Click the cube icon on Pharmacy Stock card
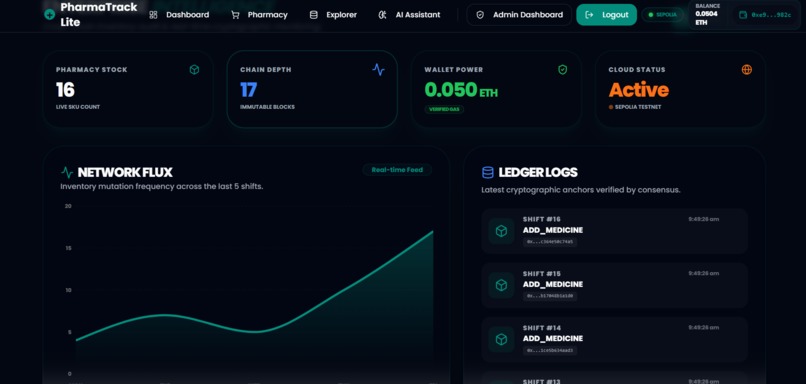Viewport: 806px width, 384px height. (194, 69)
